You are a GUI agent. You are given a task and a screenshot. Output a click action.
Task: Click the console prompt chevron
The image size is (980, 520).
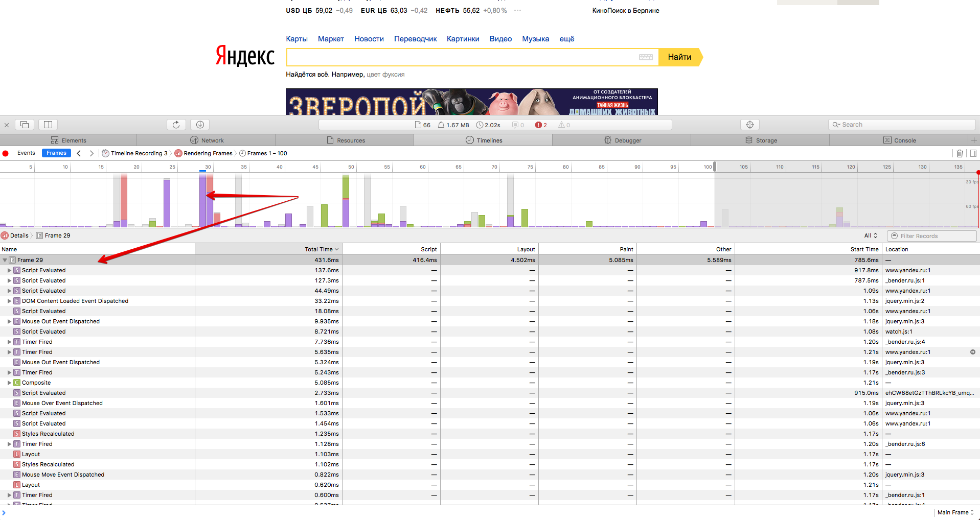pos(4,512)
